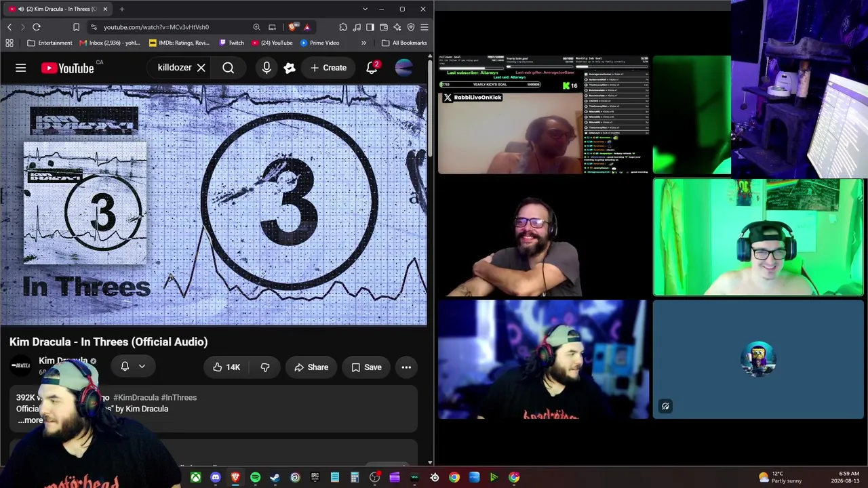Open Steam from the taskbar
868x488 pixels.
(x=275, y=477)
